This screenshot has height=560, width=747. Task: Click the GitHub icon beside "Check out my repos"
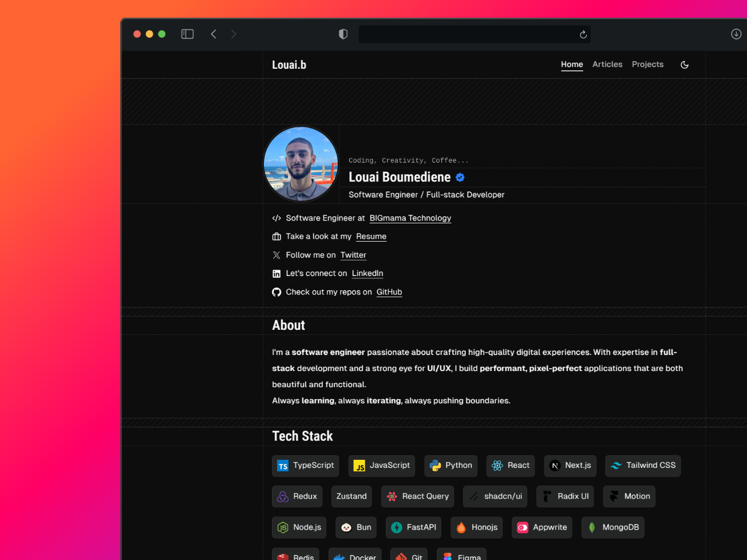click(x=276, y=292)
